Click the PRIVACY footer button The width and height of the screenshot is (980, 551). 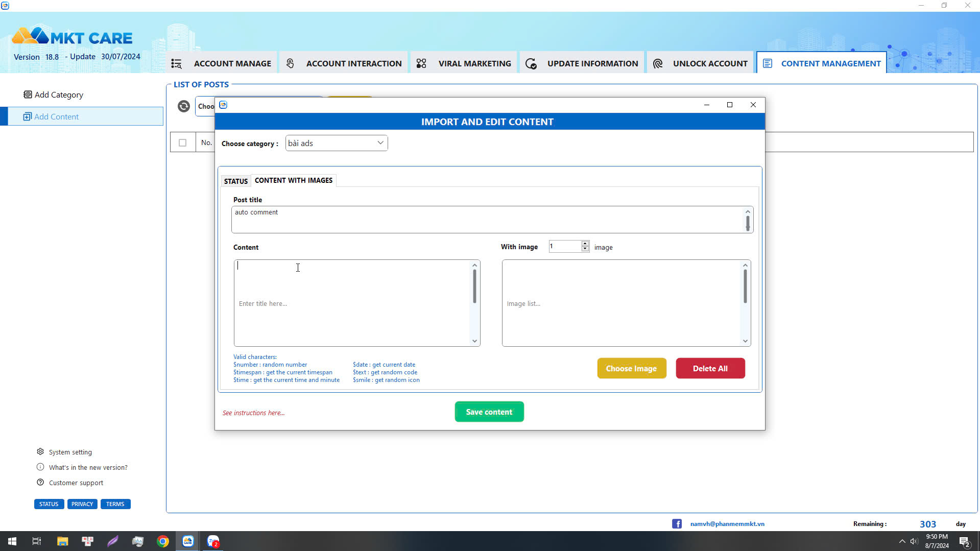pyautogui.click(x=82, y=504)
